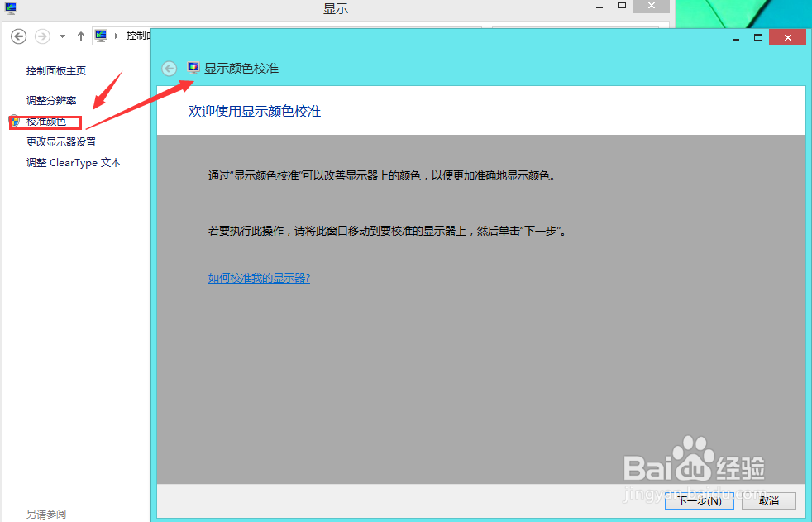Click the wizard's back arrow button
The image size is (812, 522).
click(x=169, y=69)
